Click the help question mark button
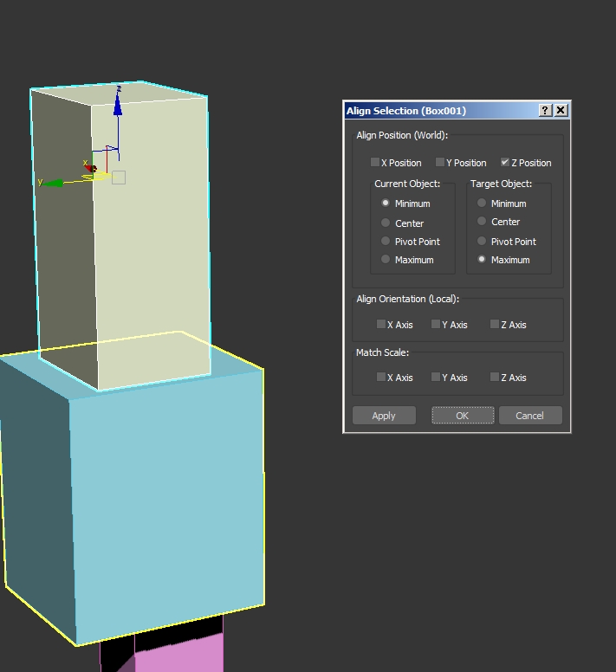 (545, 111)
